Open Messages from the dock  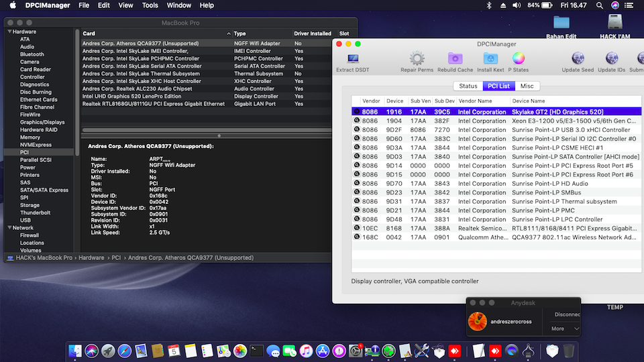[x=273, y=351]
